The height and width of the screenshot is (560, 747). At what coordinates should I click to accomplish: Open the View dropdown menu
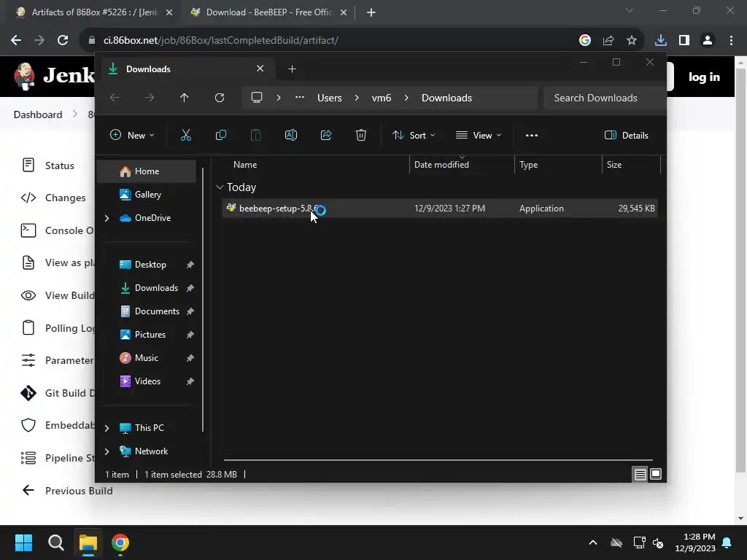479,135
